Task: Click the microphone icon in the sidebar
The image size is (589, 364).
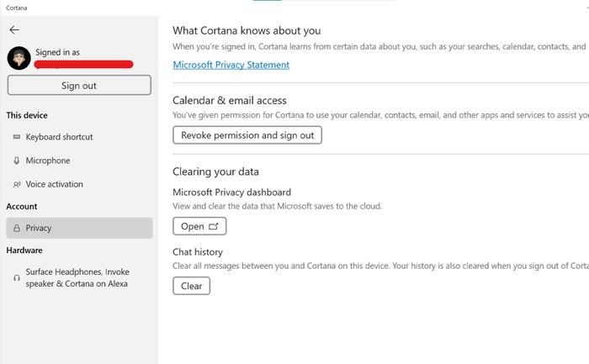Action: pos(17,161)
